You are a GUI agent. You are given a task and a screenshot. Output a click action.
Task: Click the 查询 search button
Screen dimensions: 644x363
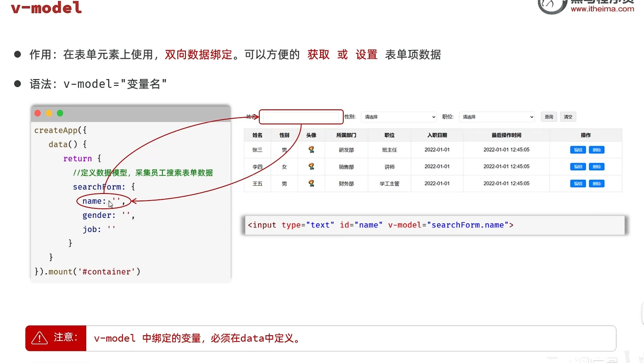pyautogui.click(x=549, y=117)
